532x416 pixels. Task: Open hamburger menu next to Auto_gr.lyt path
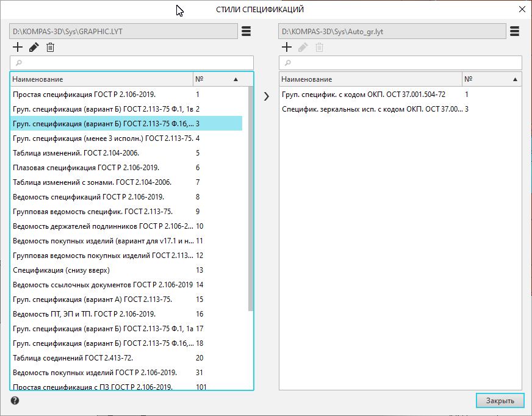click(x=514, y=31)
